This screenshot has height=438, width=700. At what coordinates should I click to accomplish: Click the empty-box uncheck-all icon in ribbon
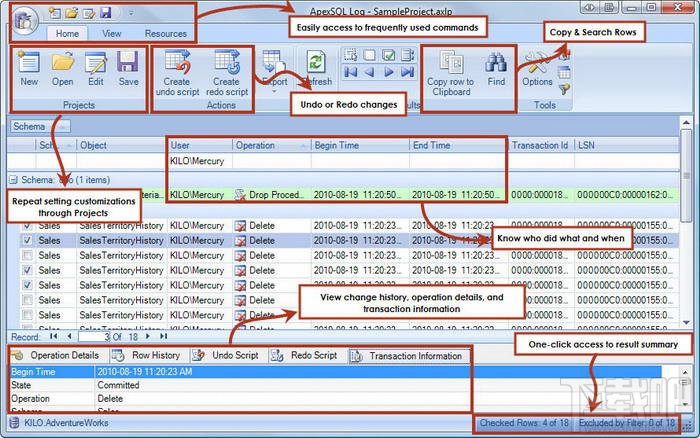[x=369, y=55]
